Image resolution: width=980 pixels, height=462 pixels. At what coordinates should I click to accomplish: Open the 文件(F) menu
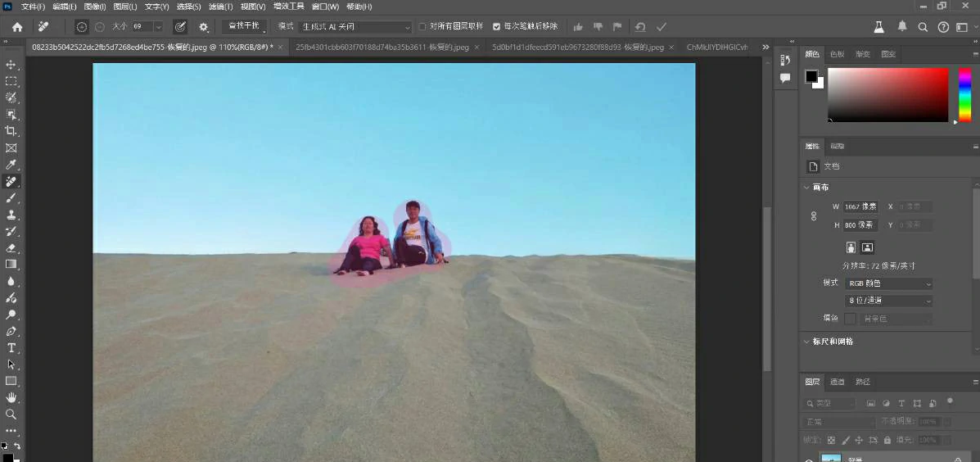33,7
